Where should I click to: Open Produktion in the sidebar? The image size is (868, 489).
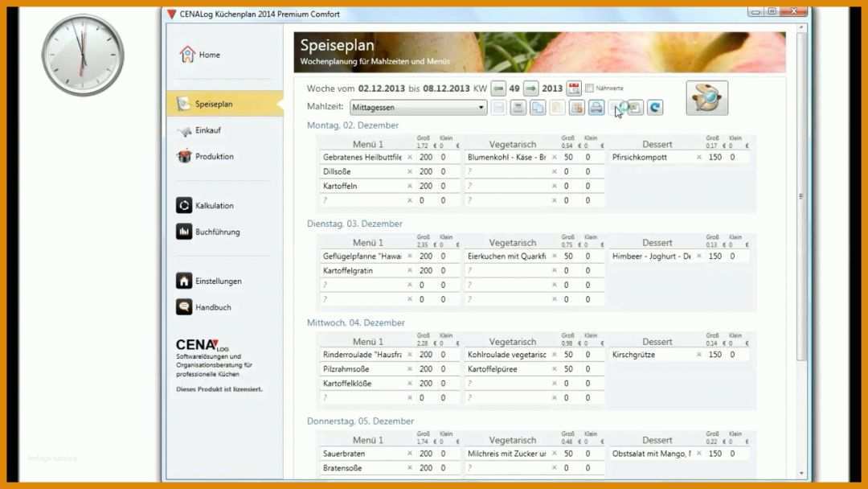pyautogui.click(x=205, y=156)
